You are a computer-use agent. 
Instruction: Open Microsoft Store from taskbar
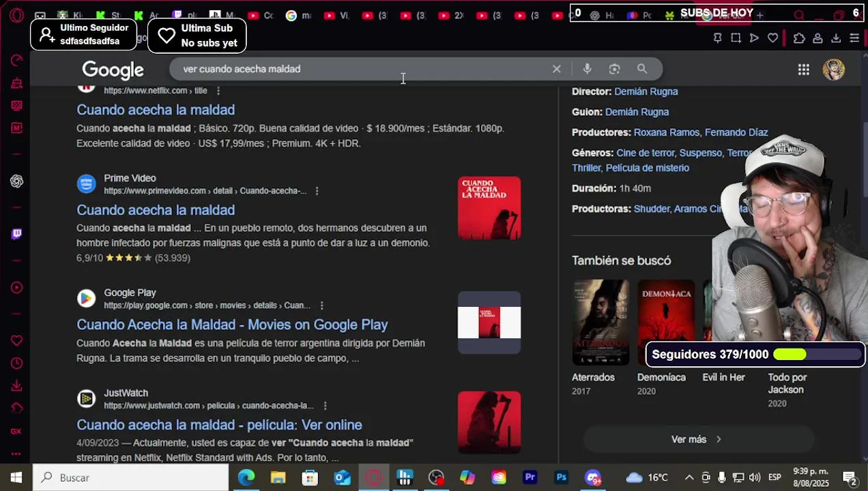[310, 477]
